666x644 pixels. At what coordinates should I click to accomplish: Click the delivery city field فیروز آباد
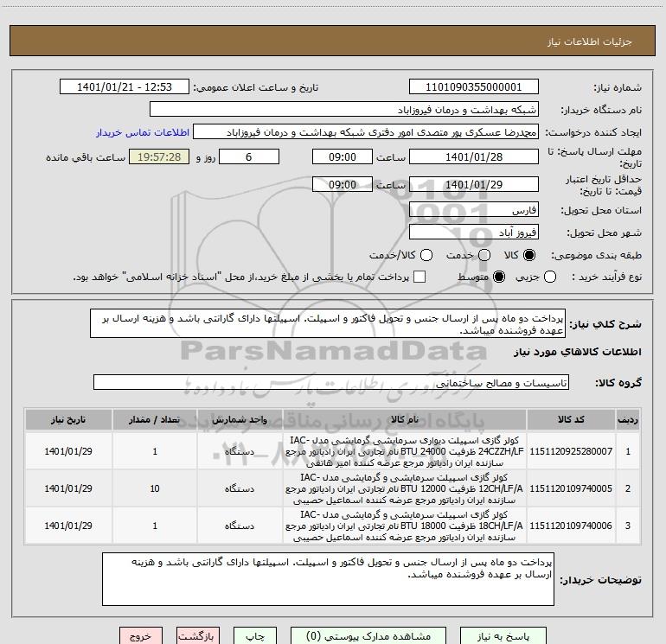click(x=474, y=233)
